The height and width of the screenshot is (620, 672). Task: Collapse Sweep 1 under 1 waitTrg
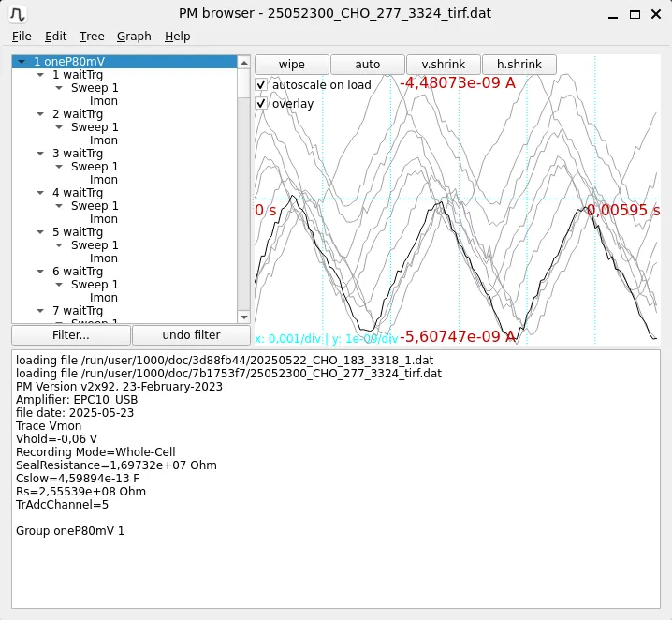59,88
